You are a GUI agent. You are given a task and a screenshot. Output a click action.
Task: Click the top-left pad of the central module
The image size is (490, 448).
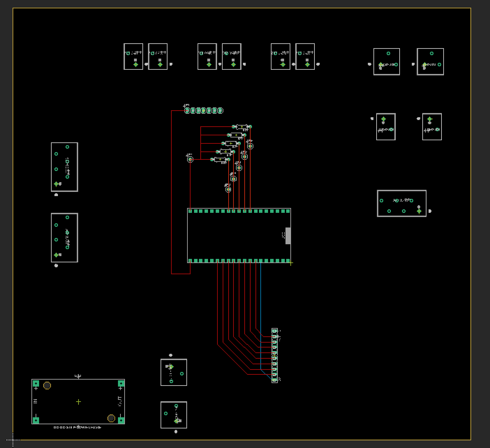click(190, 211)
